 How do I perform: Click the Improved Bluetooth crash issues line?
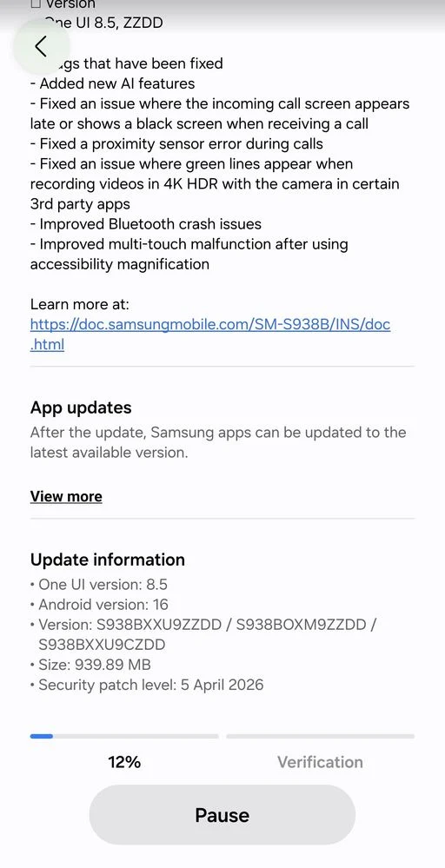pyautogui.click(x=145, y=224)
